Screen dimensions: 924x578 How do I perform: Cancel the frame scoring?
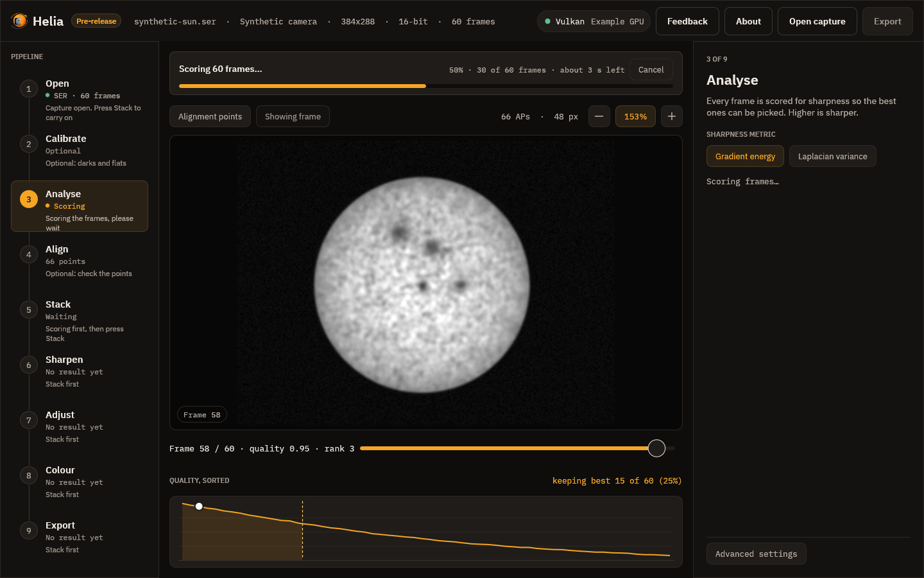pos(651,69)
